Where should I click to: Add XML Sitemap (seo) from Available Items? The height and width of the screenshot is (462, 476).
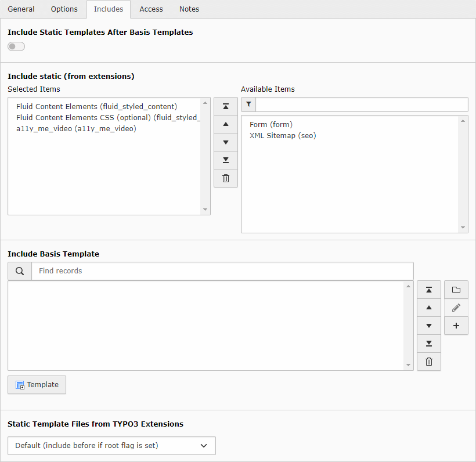(x=283, y=136)
